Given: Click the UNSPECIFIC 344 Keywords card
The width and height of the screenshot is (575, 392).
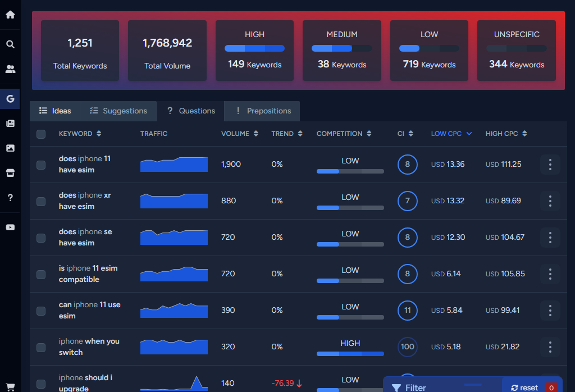Looking at the screenshot, I should pyautogui.click(x=517, y=51).
